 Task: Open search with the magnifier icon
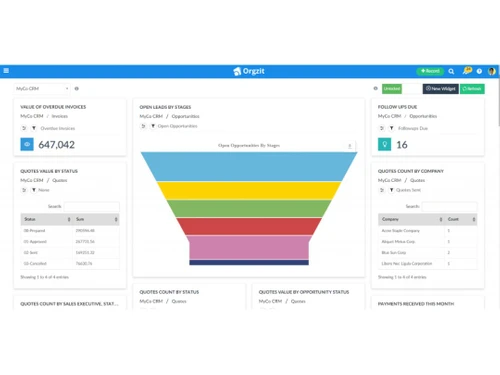[451, 71]
